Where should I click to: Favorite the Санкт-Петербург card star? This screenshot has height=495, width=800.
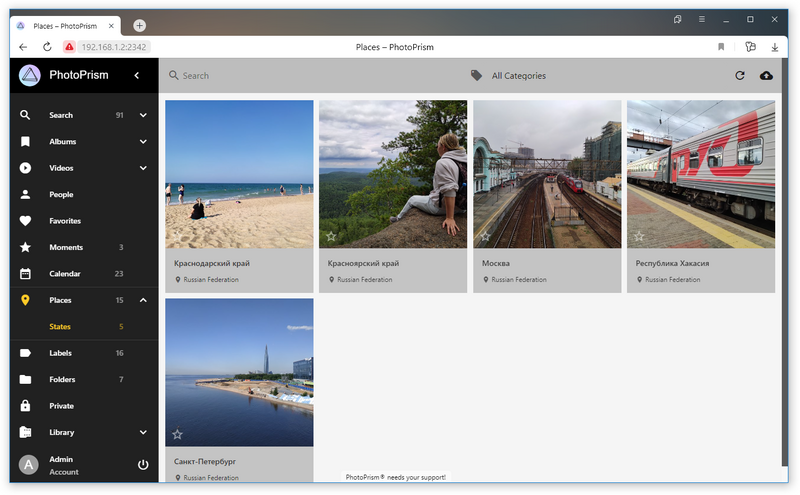[x=177, y=434]
